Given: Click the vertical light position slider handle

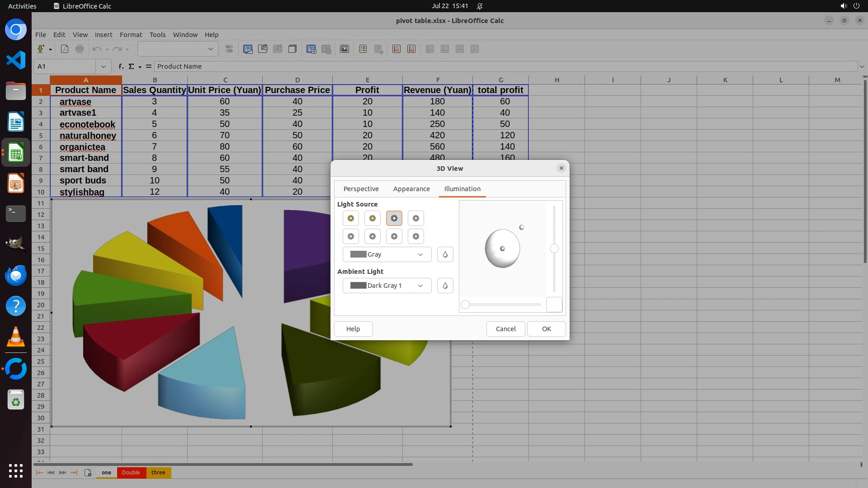Looking at the screenshot, I should pyautogui.click(x=554, y=249).
